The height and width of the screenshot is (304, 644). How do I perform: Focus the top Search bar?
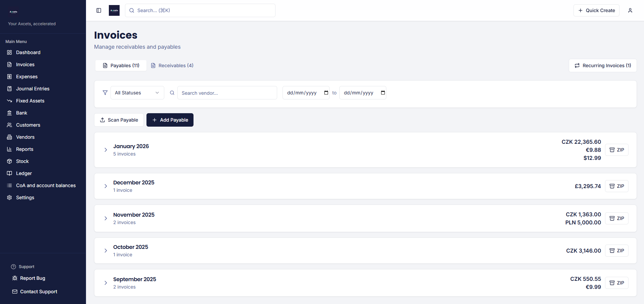coord(200,10)
